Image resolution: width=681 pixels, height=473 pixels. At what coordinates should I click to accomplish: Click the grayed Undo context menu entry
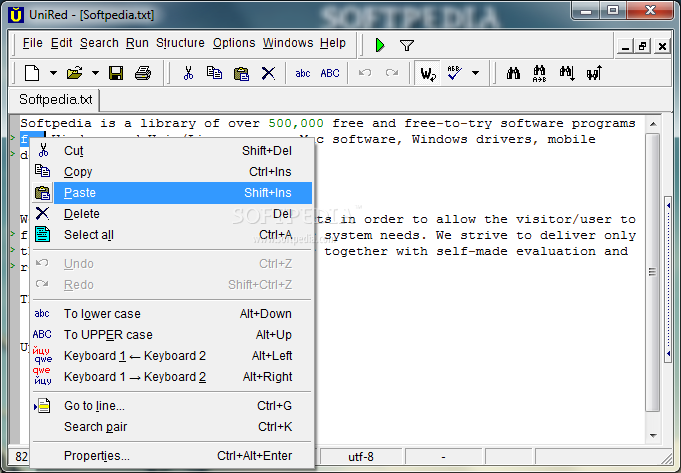172,264
